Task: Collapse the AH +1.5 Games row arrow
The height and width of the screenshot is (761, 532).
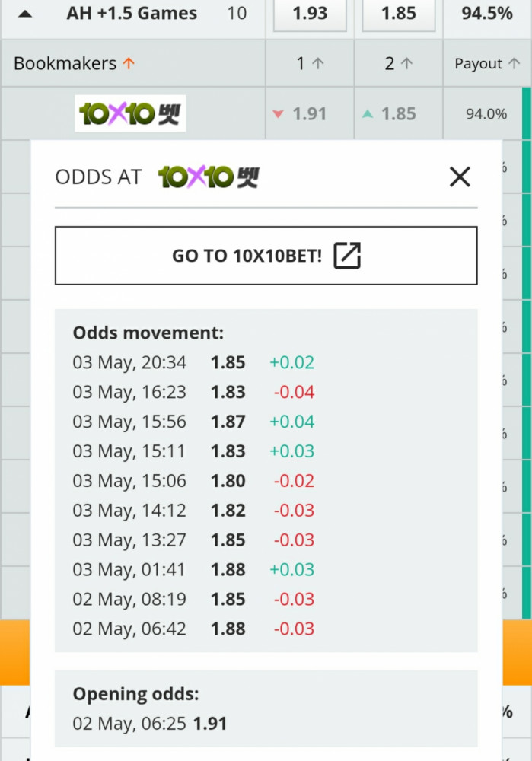Action: click(x=25, y=14)
